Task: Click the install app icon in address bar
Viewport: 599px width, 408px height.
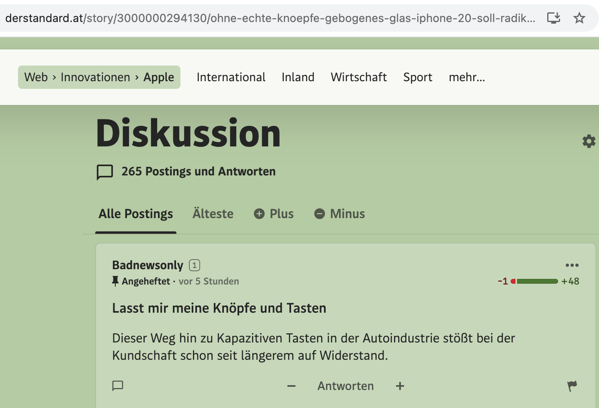Action: 553,18
